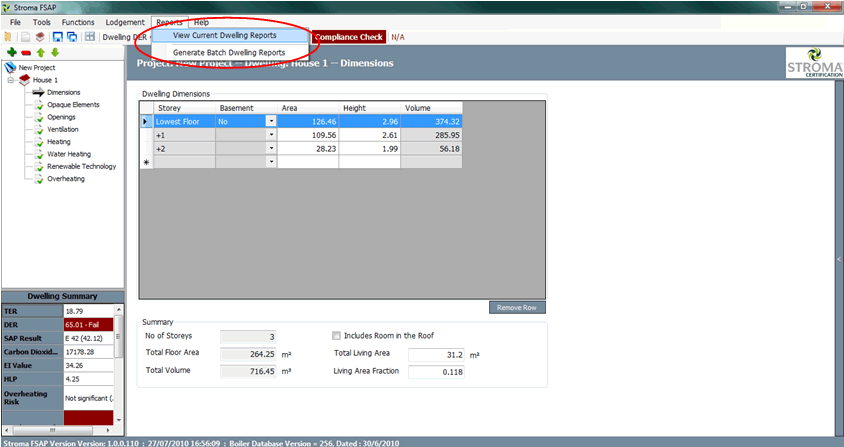This screenshot has height=447, width=844.
Task: Click the grid layout toolbar icon
Action: click(x=90, y=37)
